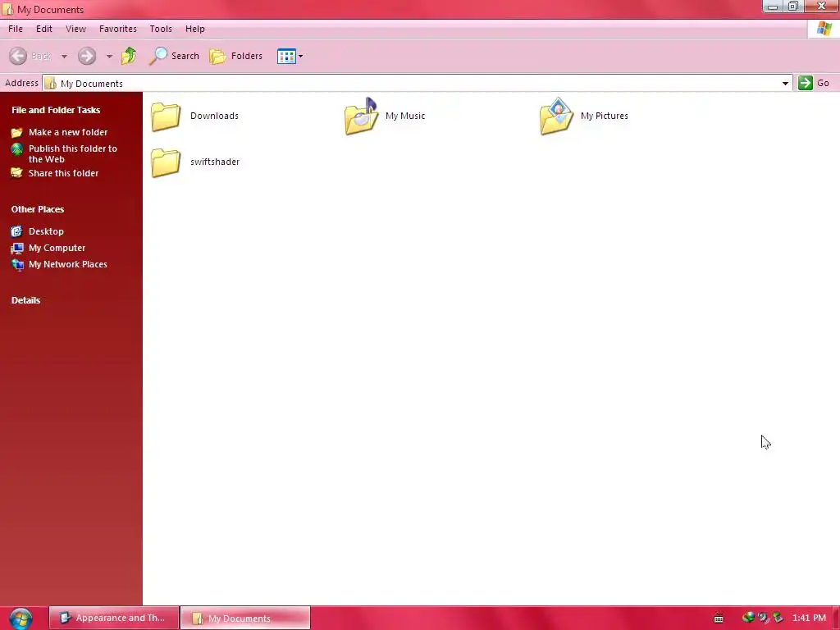The width and height of the screenshot is (840, 630).
Task: Click the rightmost tray icon beside the clock
Action: coord(778,618)
